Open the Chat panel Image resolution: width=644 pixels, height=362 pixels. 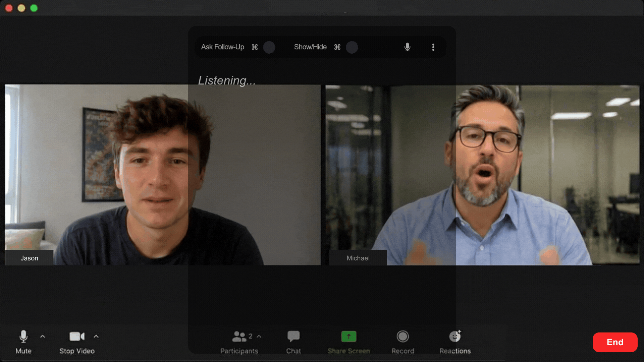click(x=293, y=342)
